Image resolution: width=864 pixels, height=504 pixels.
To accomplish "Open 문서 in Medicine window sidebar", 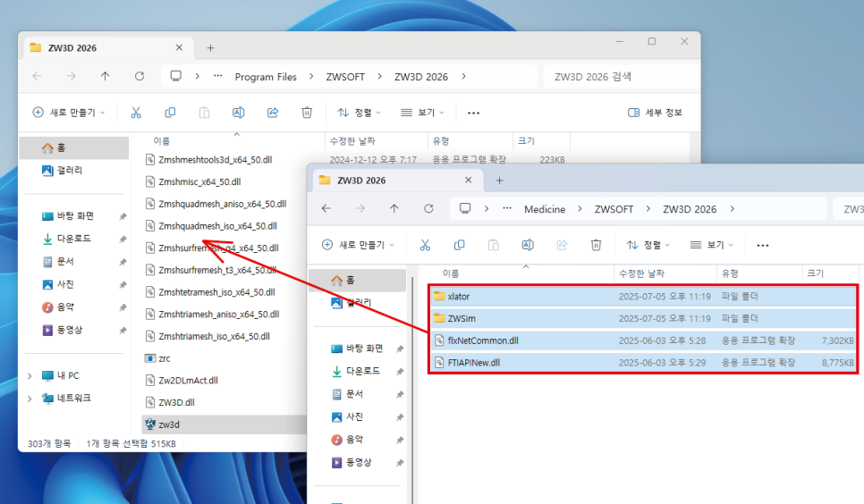I will [347, 394].
